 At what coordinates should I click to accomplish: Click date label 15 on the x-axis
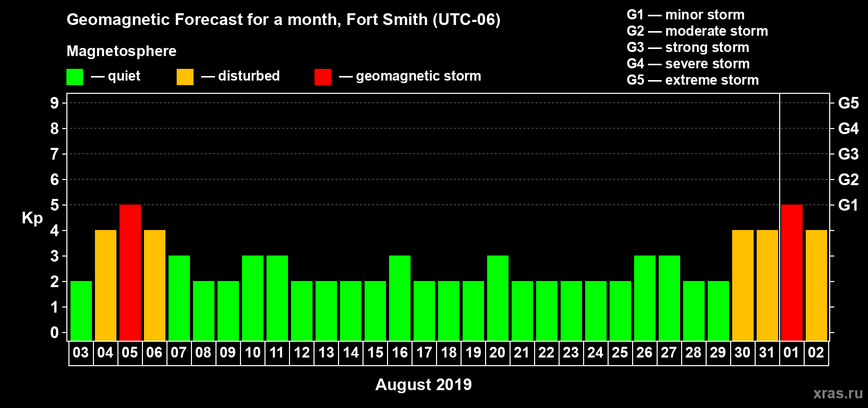tap(375, 353)
